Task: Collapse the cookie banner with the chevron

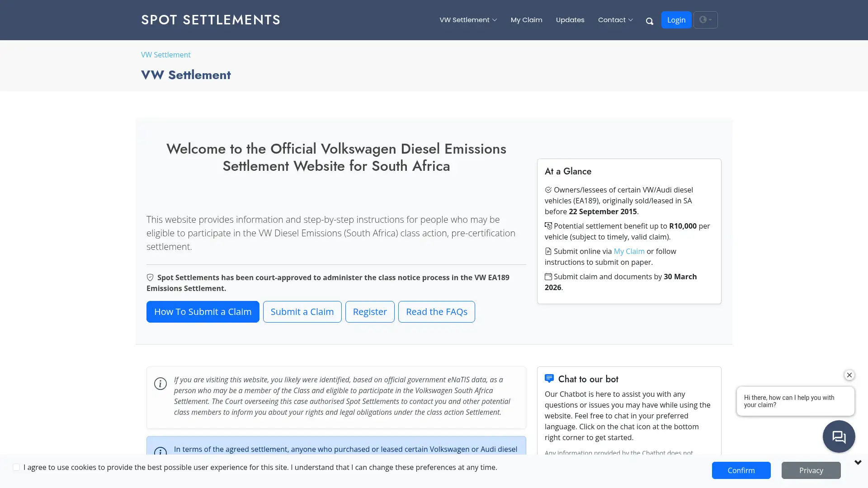Action: pos(858,462)
